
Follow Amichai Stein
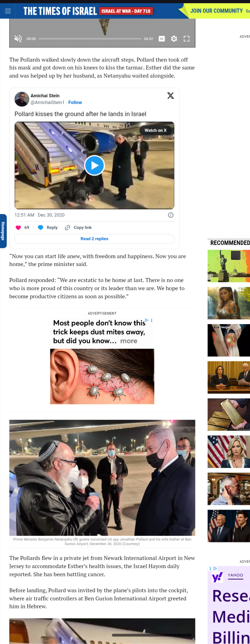coord(75,103)
